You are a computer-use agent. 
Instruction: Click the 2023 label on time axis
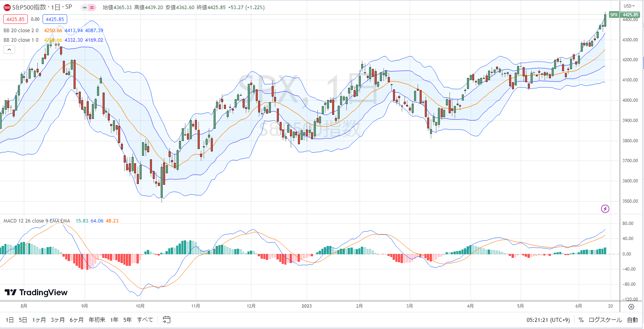pos(307,306)
